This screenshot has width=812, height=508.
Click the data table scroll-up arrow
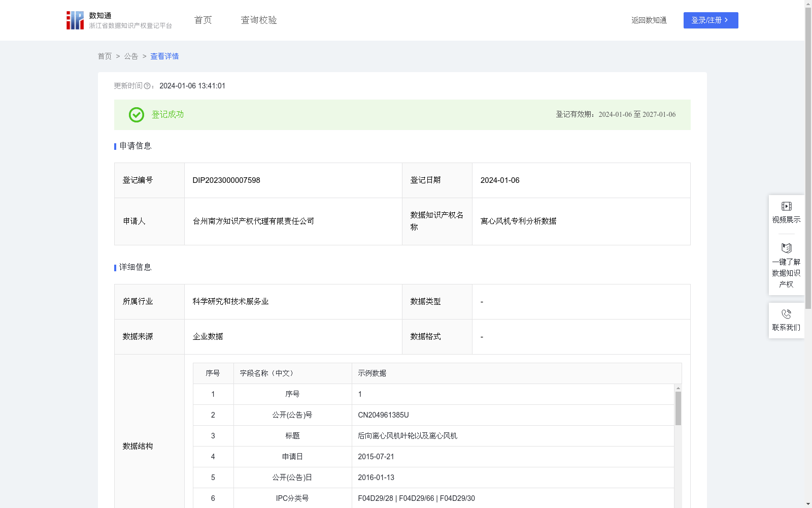[x=678, y=388]
